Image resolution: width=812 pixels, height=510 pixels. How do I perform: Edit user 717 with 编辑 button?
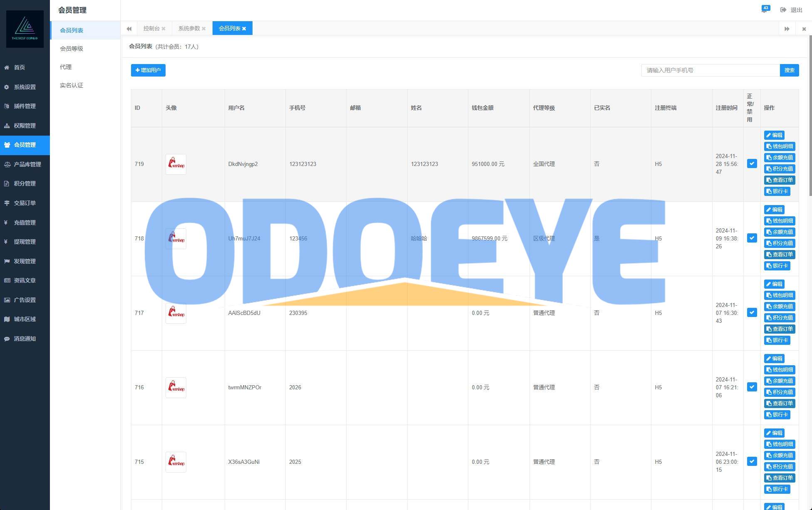pyautogui.click(x=774, y=284)
